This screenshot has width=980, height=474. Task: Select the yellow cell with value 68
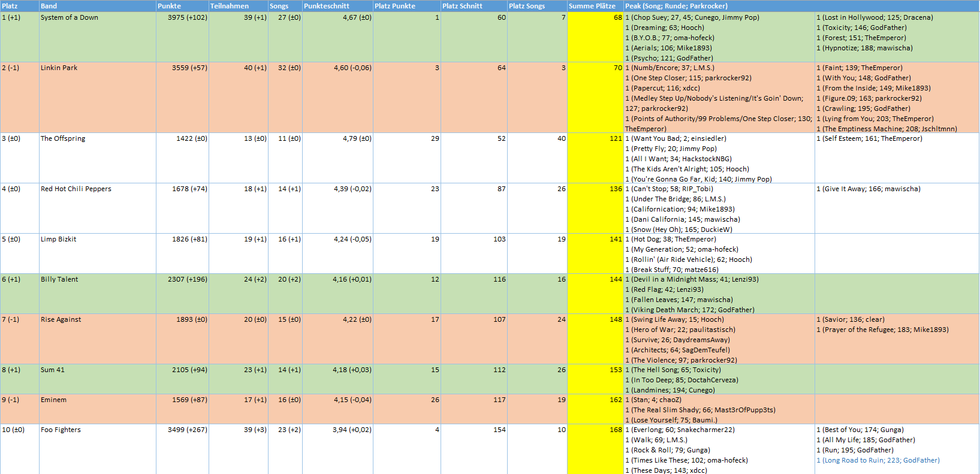point(595,18)
